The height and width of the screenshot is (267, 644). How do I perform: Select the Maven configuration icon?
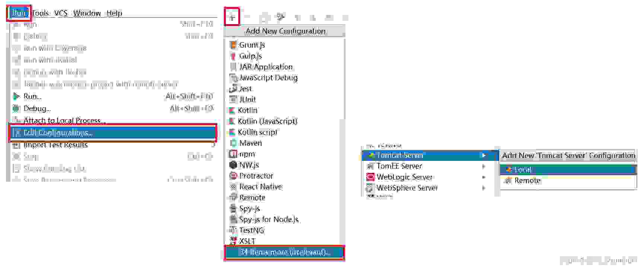[x=233, y=143]
